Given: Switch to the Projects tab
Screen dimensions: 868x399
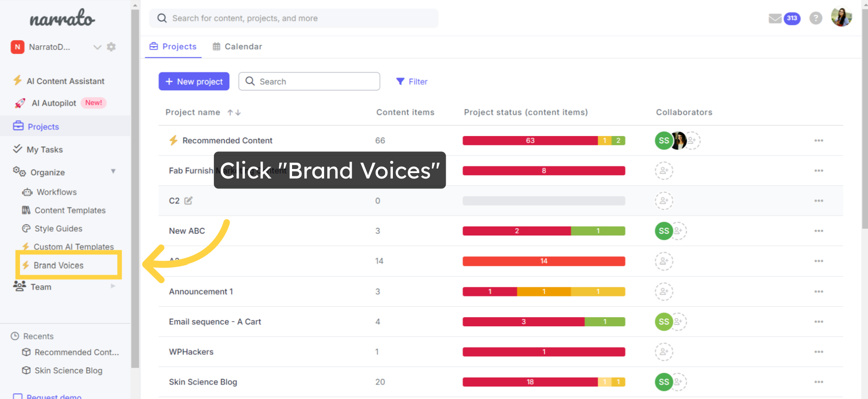Looking at the screenshot, I should [173, 47].
